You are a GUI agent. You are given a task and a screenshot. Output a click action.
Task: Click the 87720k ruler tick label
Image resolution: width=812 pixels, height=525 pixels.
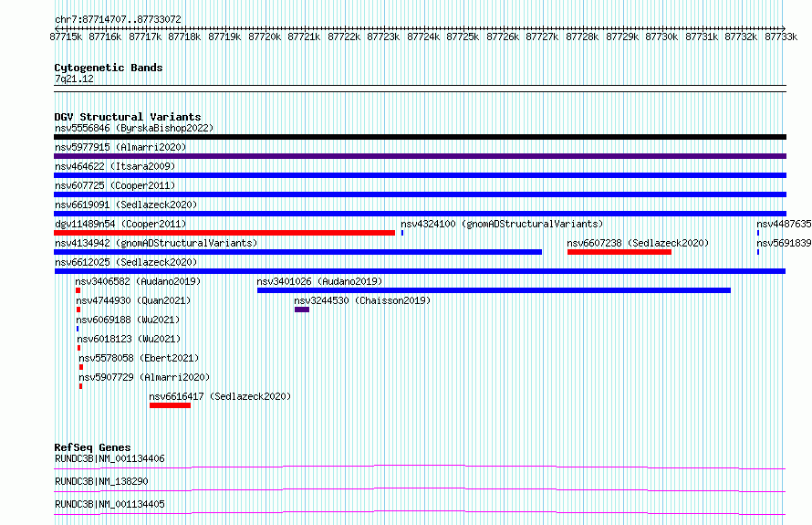pyautogui.click(x=265, y=37)
